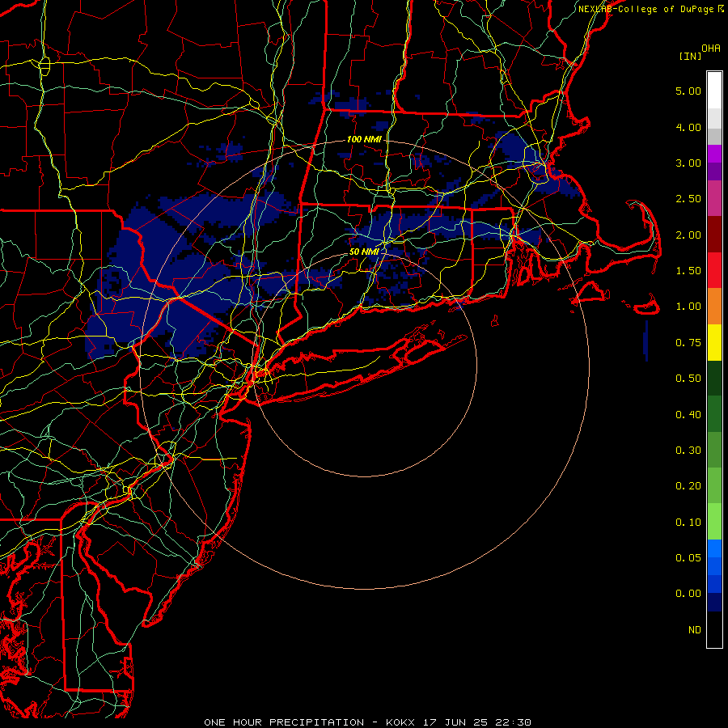This screenshot has width=728, height=728.
Task: Click the navy swatch near 0.00
Action: coord(714,602)
